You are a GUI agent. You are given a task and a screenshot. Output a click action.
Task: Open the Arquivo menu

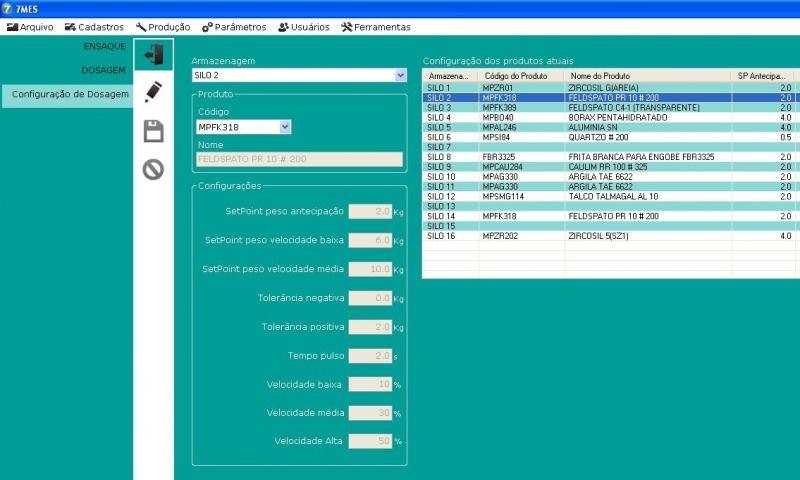[x=30, y=27]
